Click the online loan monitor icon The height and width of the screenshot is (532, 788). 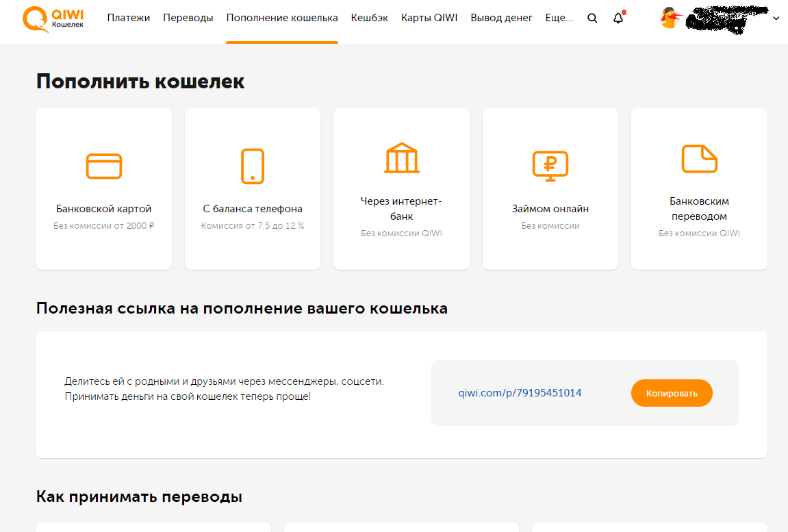[550, 166]
